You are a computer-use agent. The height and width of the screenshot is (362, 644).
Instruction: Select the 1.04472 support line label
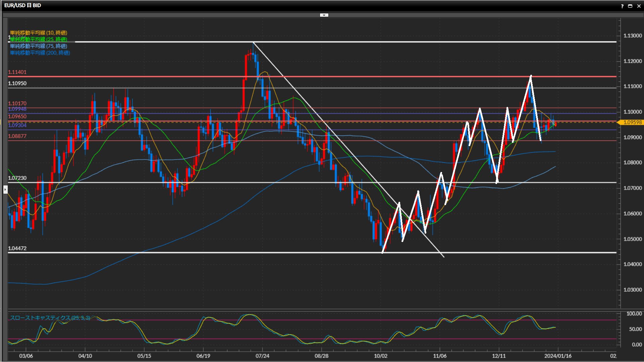tap(17, 248)
